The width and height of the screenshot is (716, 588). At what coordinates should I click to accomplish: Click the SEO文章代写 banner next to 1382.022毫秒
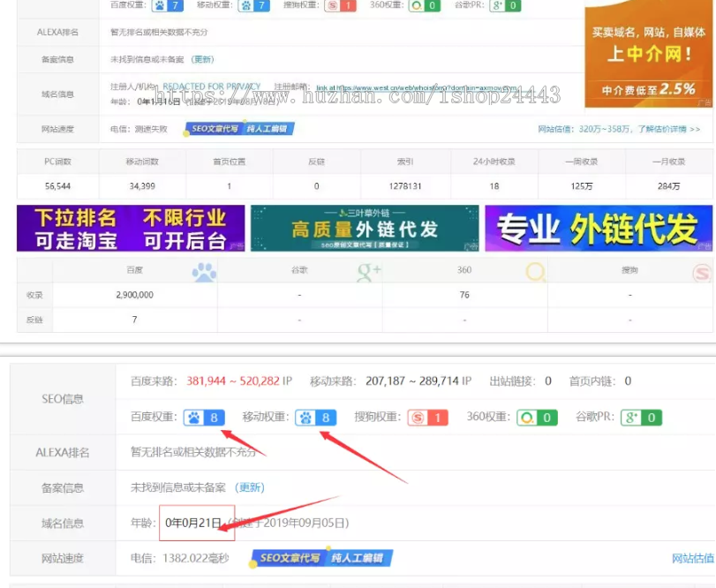click(x=320, y=558)
